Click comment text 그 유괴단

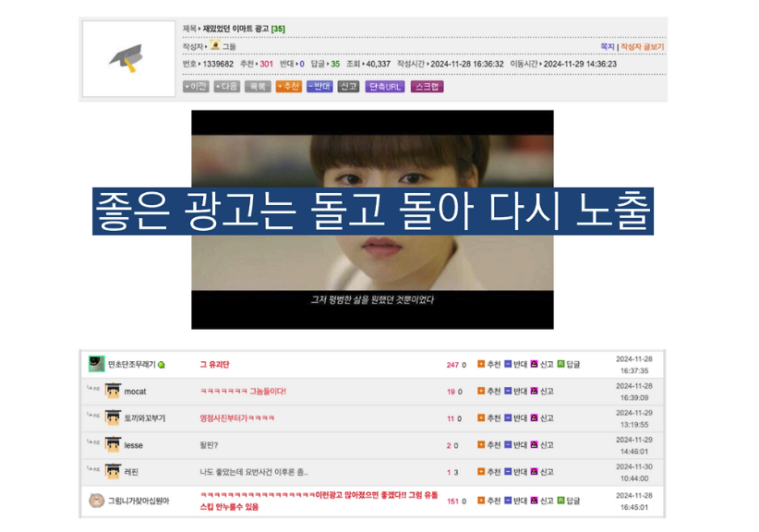[214, 365]
